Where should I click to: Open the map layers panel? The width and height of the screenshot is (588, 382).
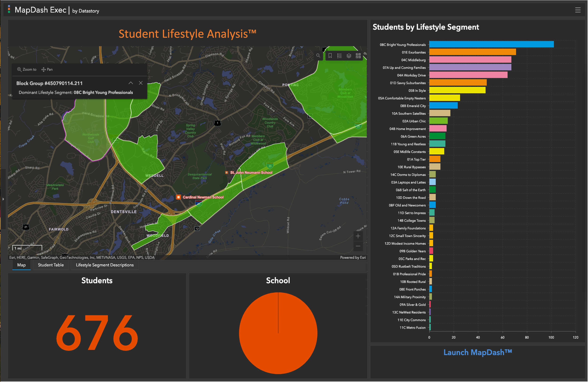pyautogui.click(x=349, y=56)
